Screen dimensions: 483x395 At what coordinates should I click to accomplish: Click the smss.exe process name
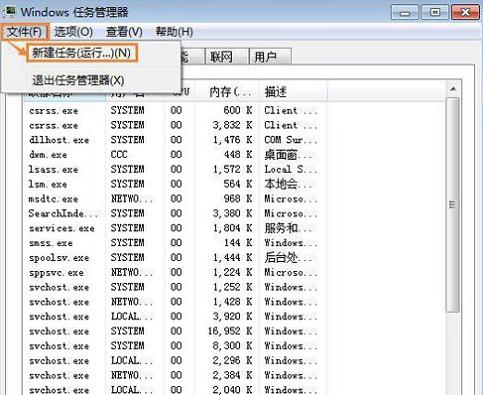(51, 243)
